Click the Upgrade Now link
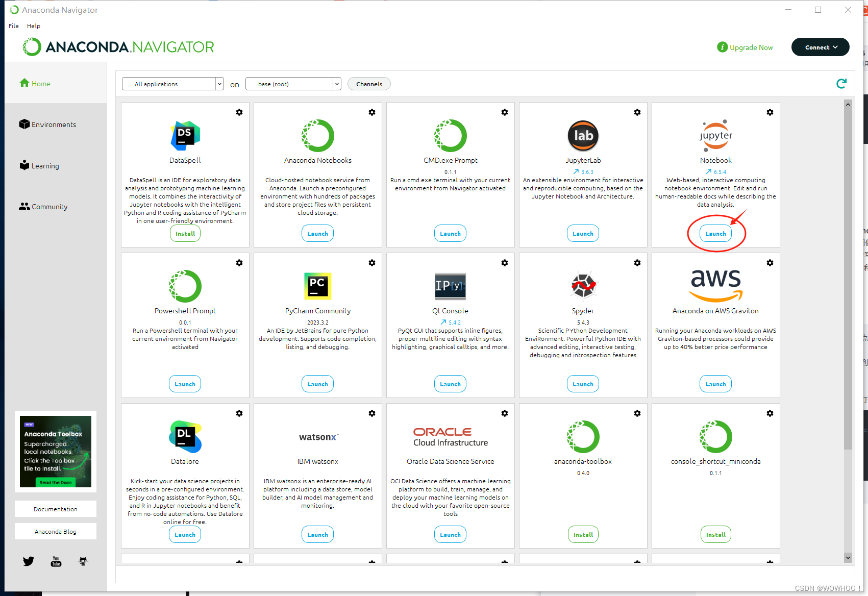868x596 pixels. coord(745,47)
